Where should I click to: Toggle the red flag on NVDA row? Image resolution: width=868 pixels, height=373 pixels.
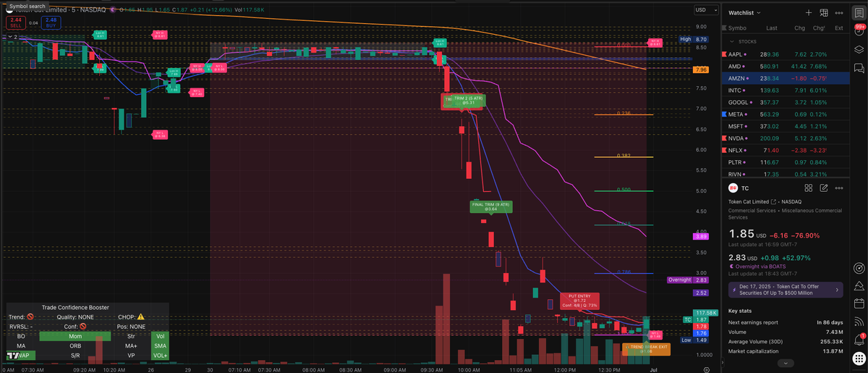725,138
